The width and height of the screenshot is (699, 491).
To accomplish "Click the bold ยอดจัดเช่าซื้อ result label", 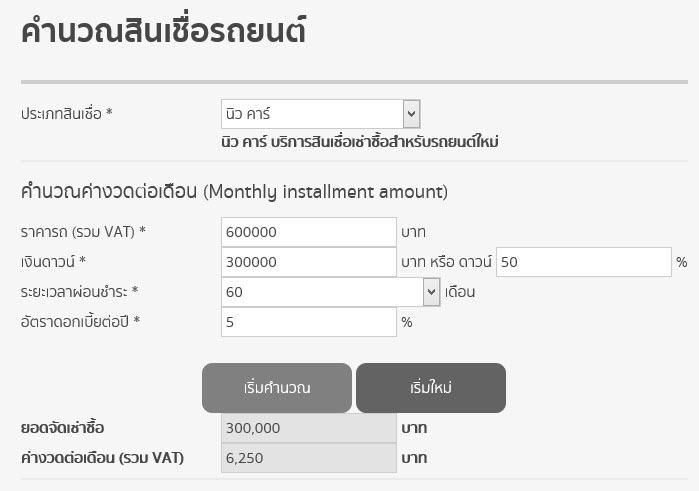I will click(63, 428).
